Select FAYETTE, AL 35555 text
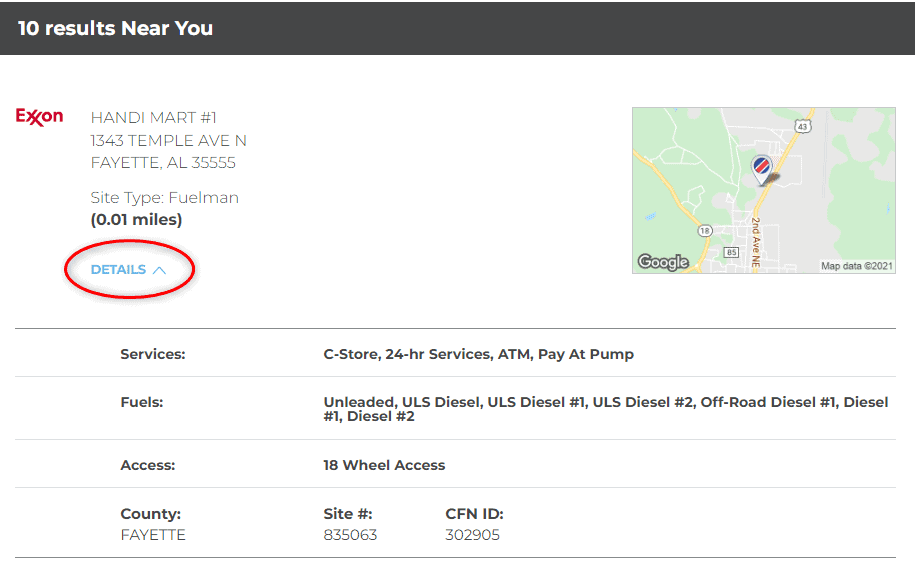Viewport: 915px width, 579px height. (163, 163)
